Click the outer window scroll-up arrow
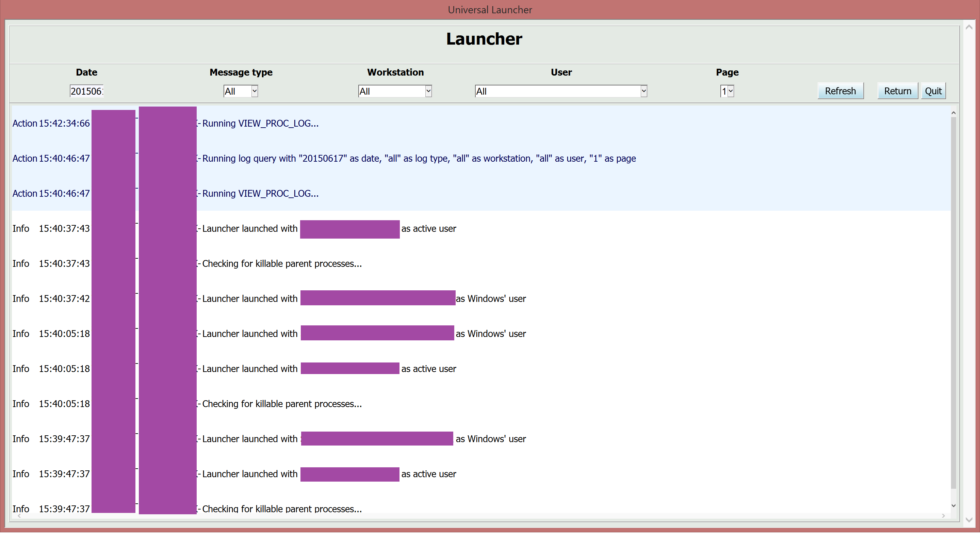980x533 pixels. (969, 27)
